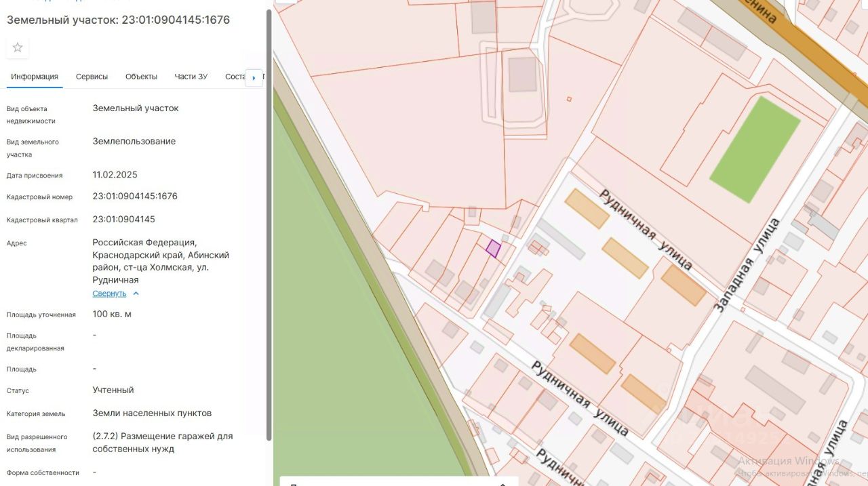Click the Кадастровый квартал value 23:01:0904145
This screenshot has height=486, width=868.
pyautogui.click(x=124, y=220)
